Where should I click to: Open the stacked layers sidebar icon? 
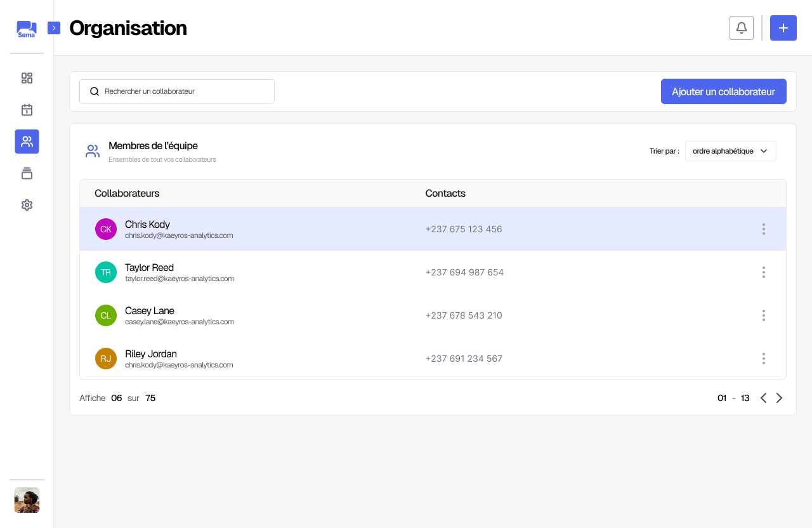[27, 173]
